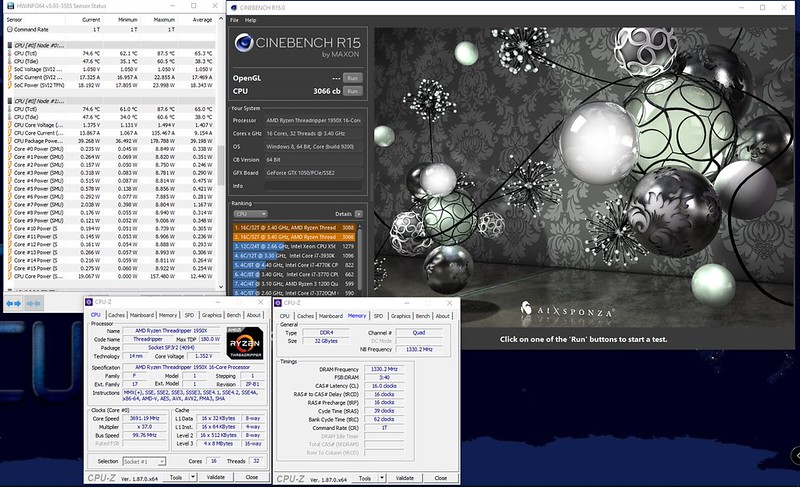Click Tools dropdown arrow in left CPU-Z

coord(195,478)
